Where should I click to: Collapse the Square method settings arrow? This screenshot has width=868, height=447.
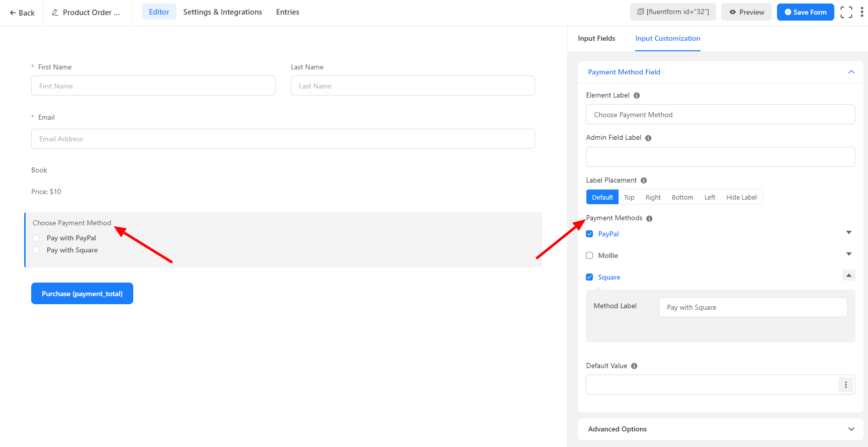[x=848, y=276]
